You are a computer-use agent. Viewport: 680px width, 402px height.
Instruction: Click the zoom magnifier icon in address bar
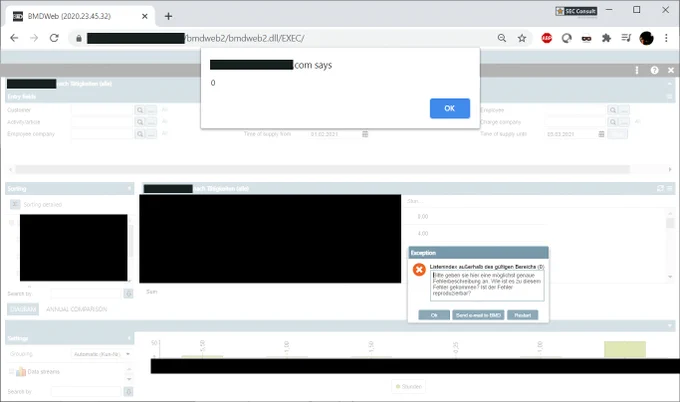pyautogui.click(x=502, y=38)
